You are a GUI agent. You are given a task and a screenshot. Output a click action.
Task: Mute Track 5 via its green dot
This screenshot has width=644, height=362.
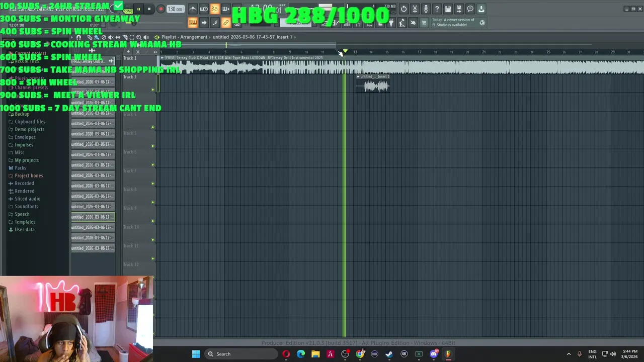(153, 146)
